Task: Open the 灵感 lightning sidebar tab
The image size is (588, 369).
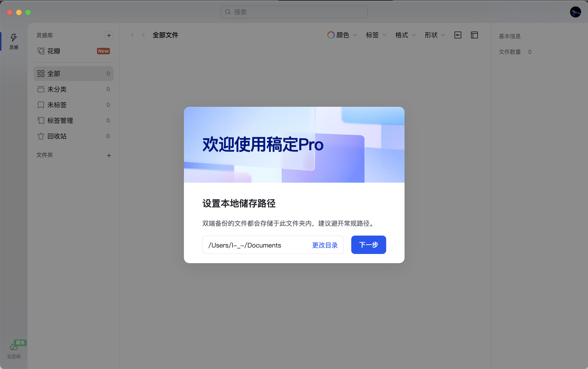Action: 14,41
